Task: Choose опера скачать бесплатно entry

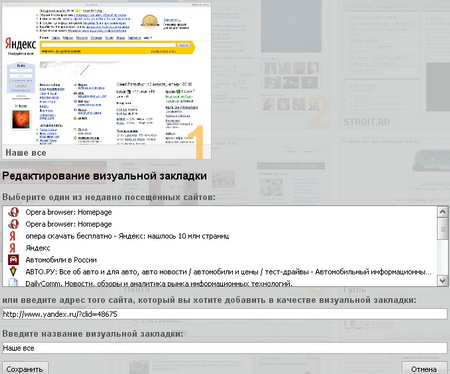Action: coord(127,236)
